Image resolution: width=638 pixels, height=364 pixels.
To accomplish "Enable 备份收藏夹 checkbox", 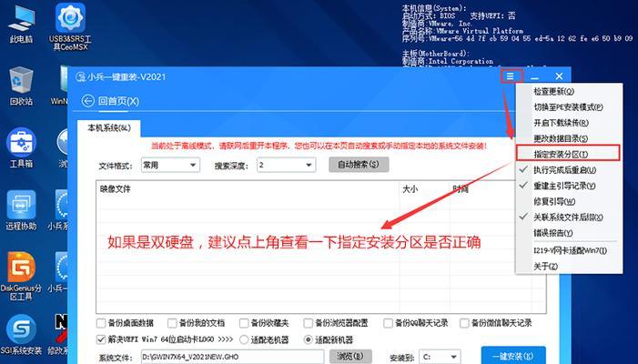I will pyautogui.click(x=244, y=323).
